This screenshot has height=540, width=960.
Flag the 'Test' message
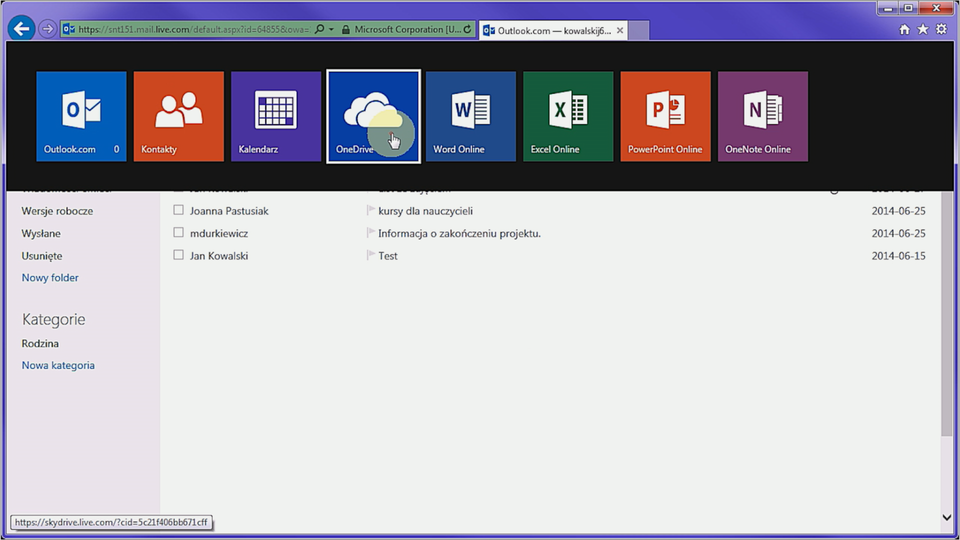(370, 255)
